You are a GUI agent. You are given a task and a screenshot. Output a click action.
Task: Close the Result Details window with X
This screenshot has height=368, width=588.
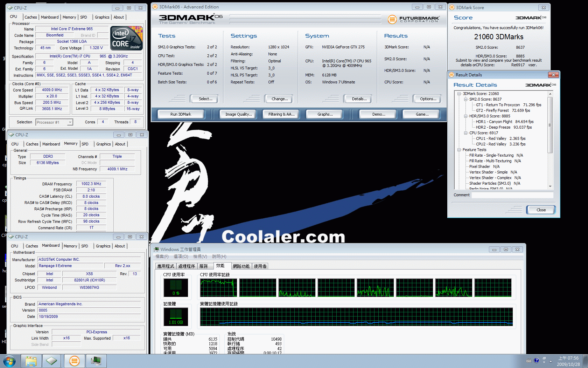coord(553,75)
